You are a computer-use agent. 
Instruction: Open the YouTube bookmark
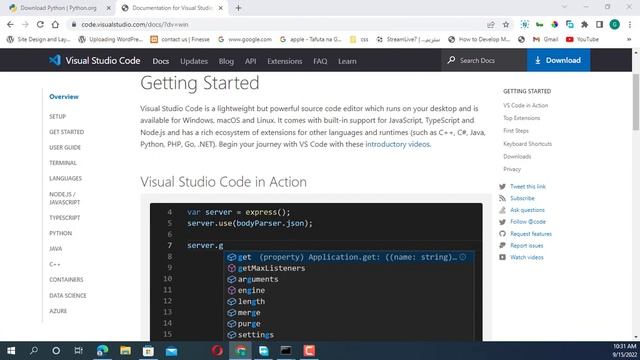pyautogui.click(x=582, y=39)
